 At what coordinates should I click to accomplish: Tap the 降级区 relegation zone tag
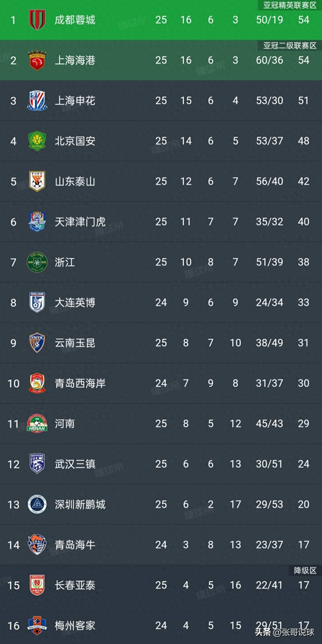305,570
